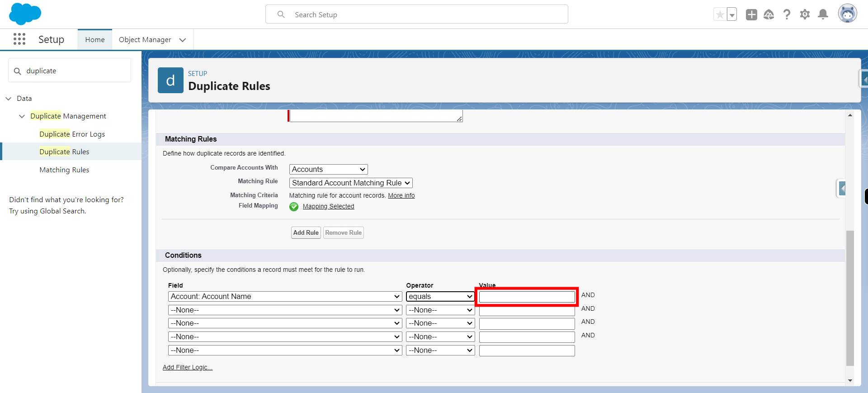Collapse the Data tree section
This screenshot has width=868, height=393.
(8, 99)
